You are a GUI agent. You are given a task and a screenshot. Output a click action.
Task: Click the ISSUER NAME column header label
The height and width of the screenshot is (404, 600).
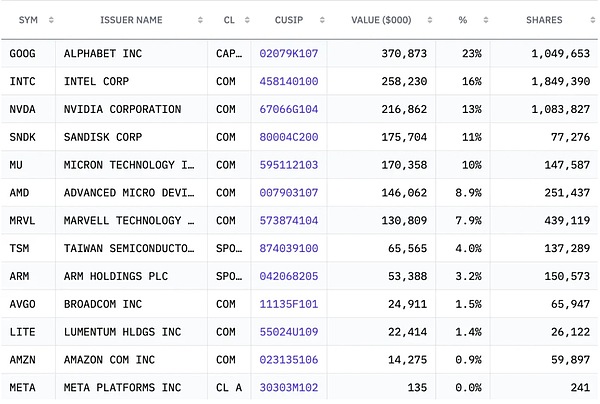(131, 20)
